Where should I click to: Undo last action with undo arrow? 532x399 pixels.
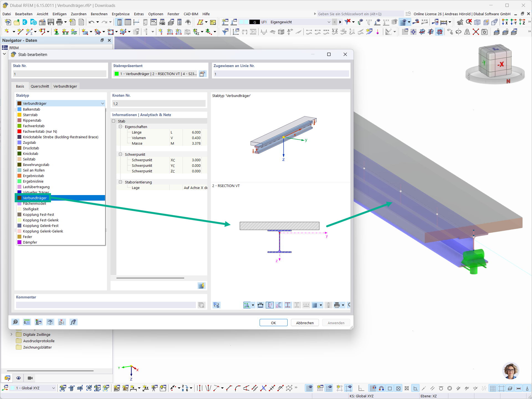(x=91, y=22)
